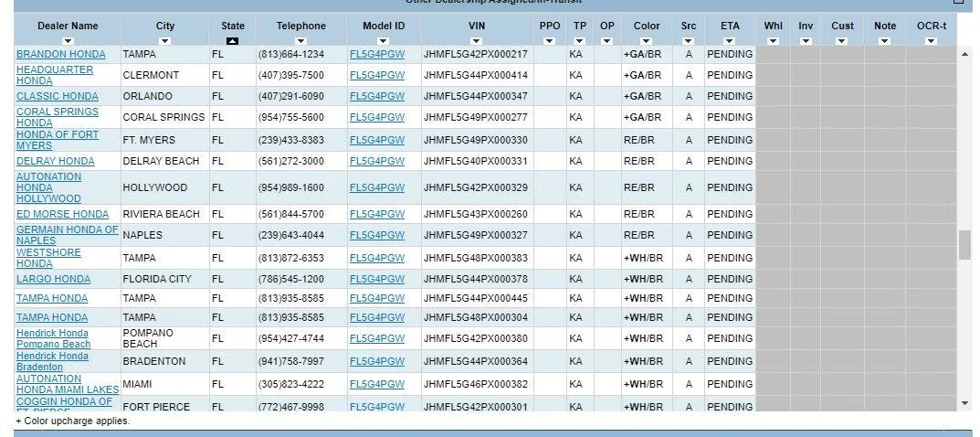Open Model ID link in ED MORSE HONDA row
Viewport: 980px width, 437px height.
[377, 214]
